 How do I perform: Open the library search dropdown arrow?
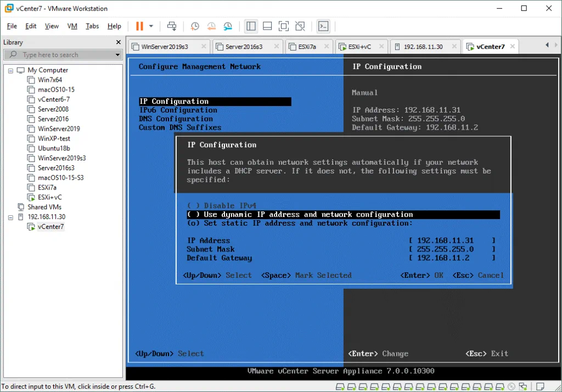[x=117, y=55]
